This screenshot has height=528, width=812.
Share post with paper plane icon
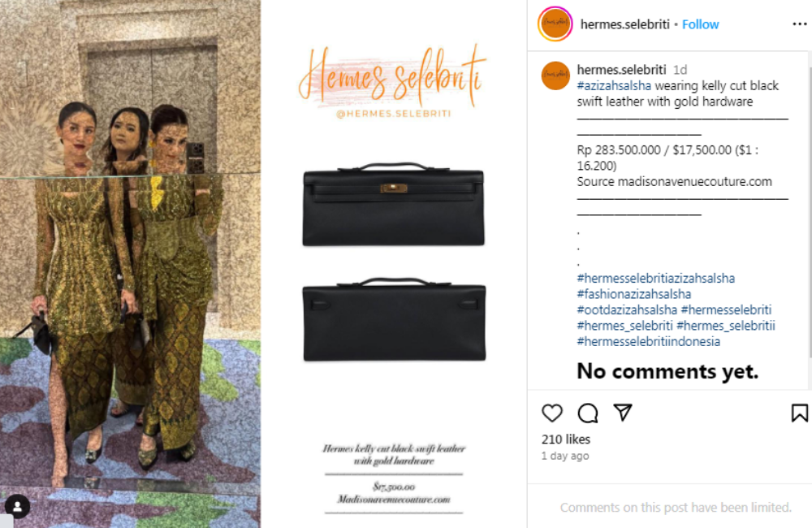point(623,413)
